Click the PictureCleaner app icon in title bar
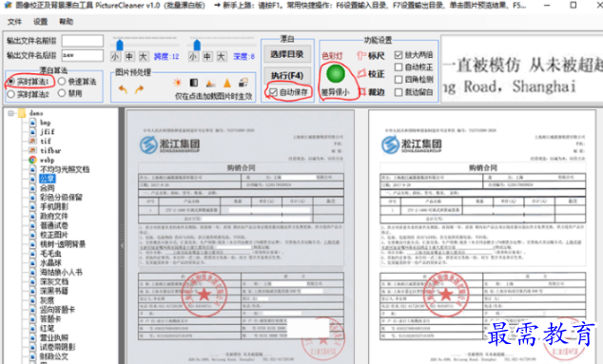Viewport: 603px width, 364px height. pyautogui.click(x=8, y=6)
